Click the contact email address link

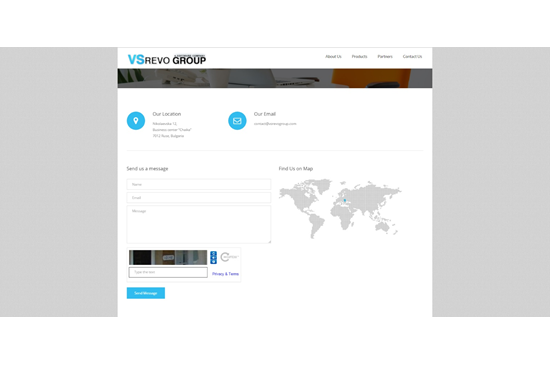pyautogui.click(x=275, y=124)
